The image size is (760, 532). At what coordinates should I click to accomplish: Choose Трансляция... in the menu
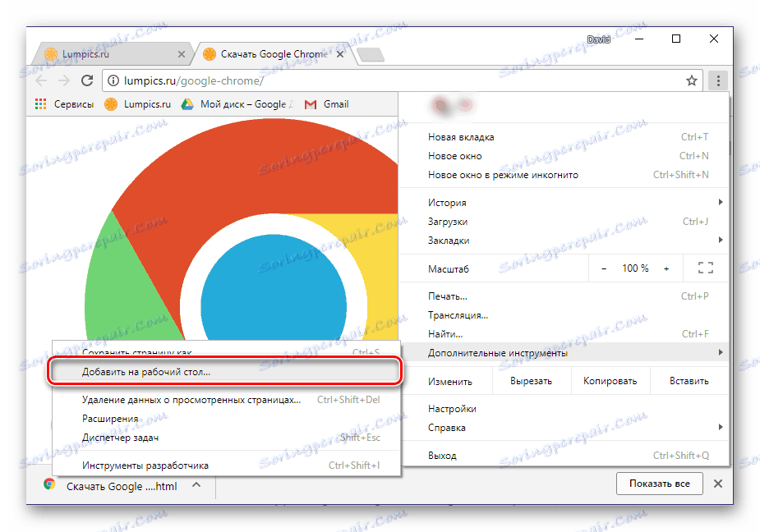coord(564,315)
